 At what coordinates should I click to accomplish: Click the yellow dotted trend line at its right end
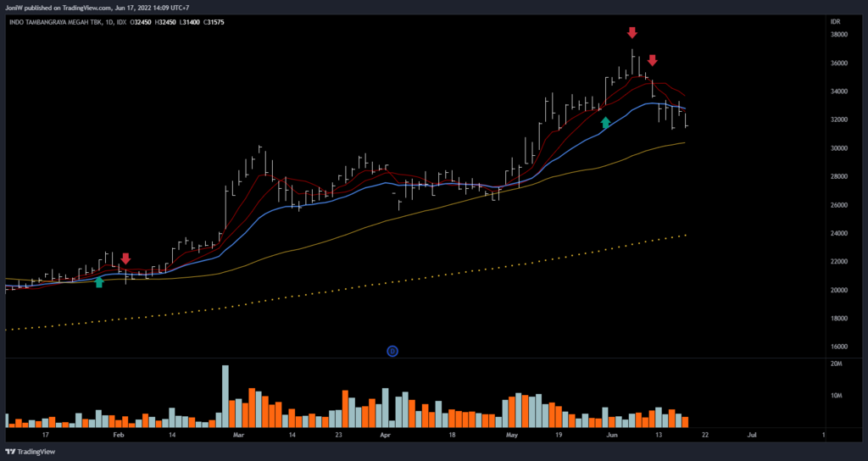point(683,235)
